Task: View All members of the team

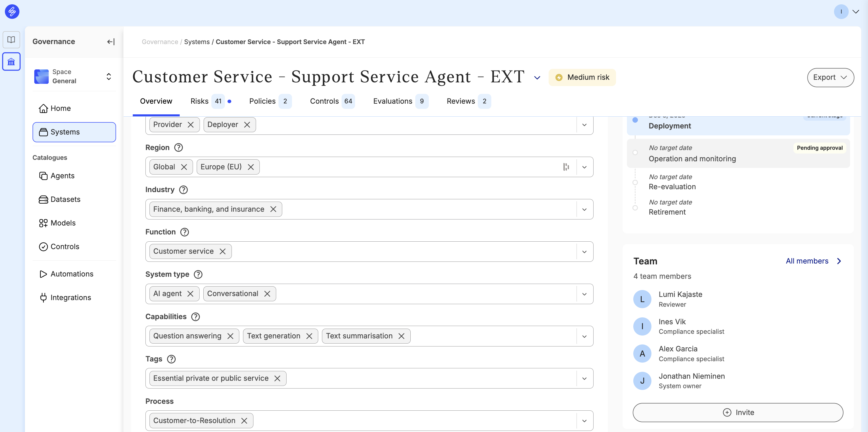Action: (x=813, y=261)
